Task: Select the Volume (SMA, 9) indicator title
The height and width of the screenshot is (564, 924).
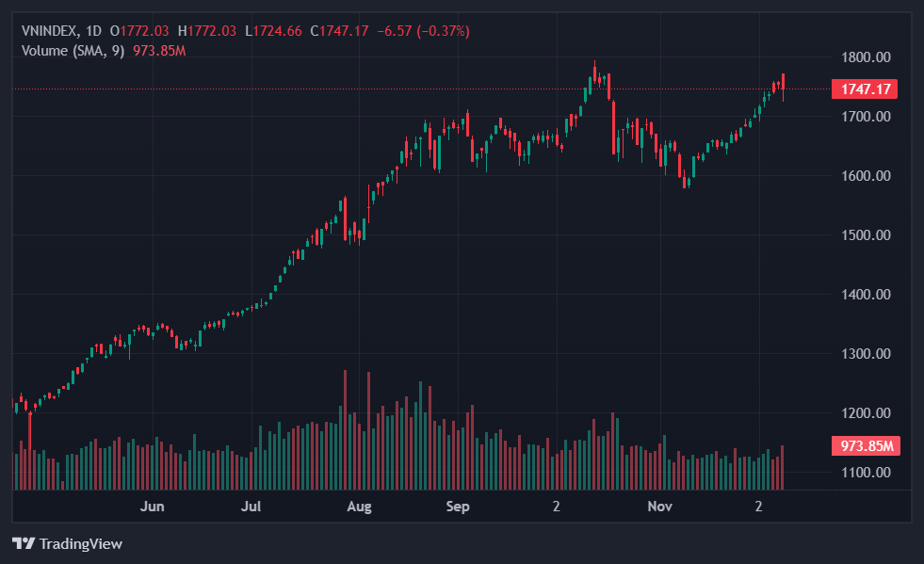Action: (73, 50)
